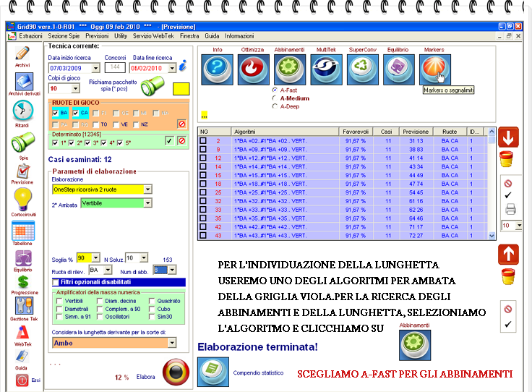Click the Richiama pacchetto spia flashlight
This screenshot has width=532, height=392.
tap(153, 86)
